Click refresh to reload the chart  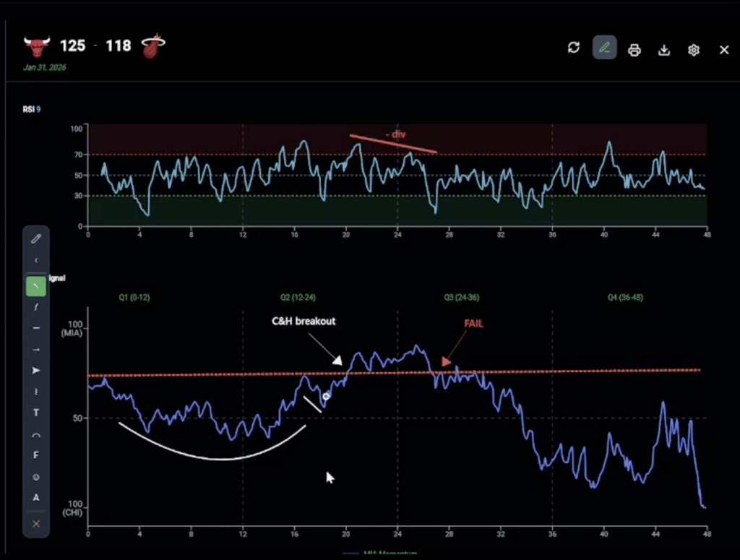[x=573, y=48]
